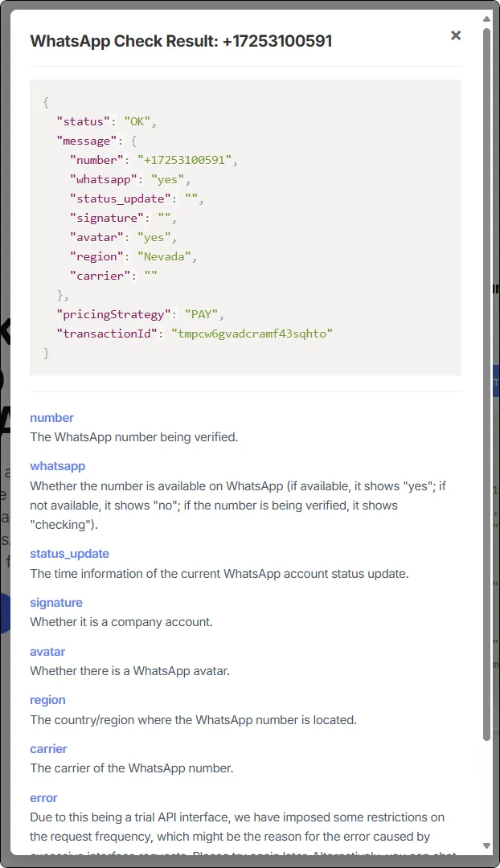The width and height of the screenshot is (500, 868).
Task: Click the "status_update" JSON line
Action: click(136, 199)
